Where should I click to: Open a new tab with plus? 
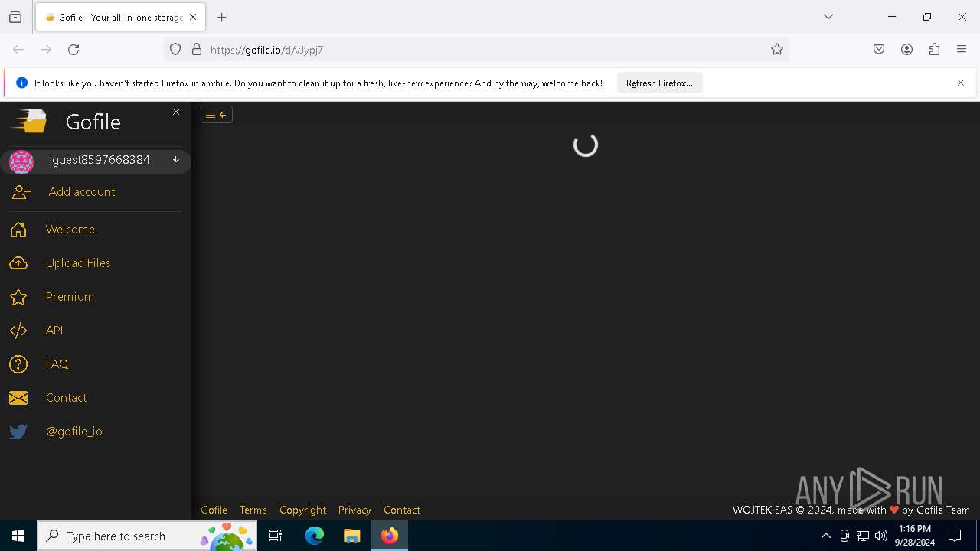coord(222,17)
